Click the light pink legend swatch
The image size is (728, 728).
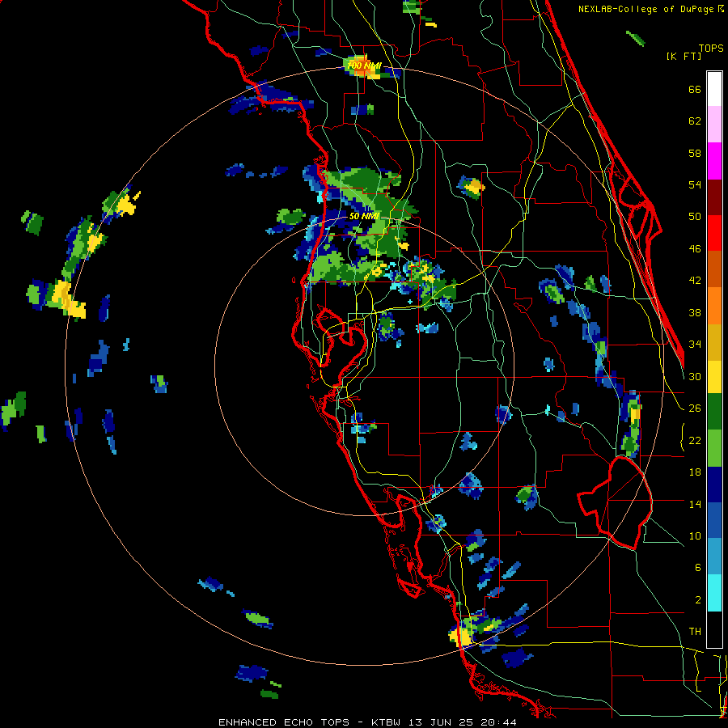[714, 125]
